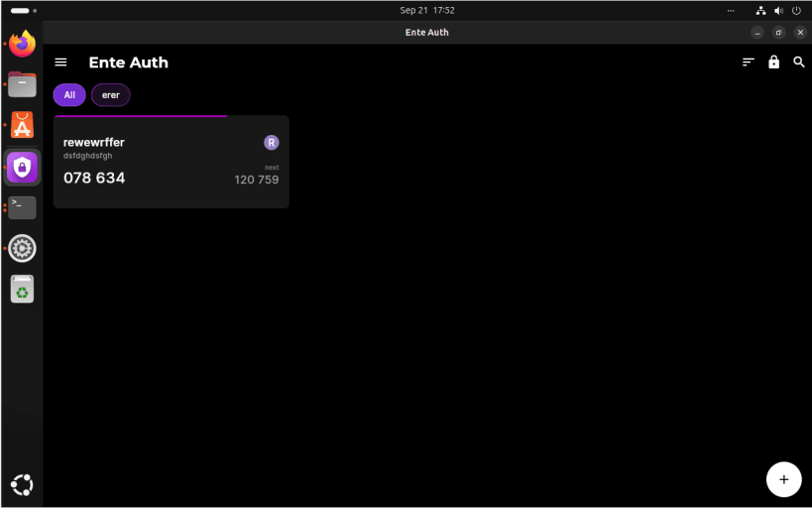This screenshot has height=508, width=812.
Task: Click the dsfdghdsfgh account subtitle
Action: pos(87,156)
